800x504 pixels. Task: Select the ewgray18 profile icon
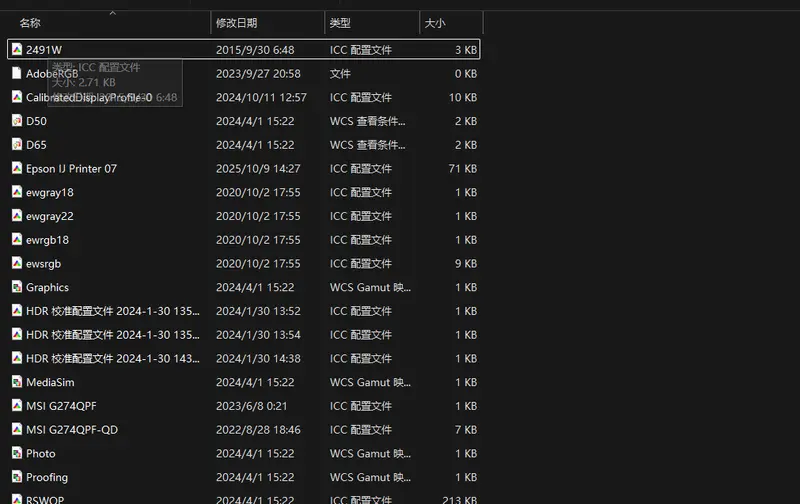[17, 192]
